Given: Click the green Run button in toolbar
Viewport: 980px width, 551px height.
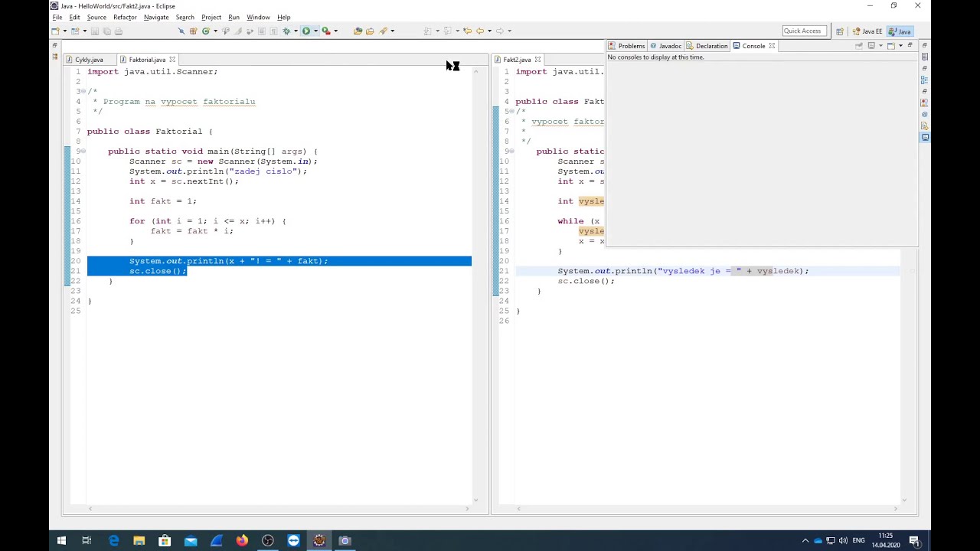Looking at the screenshot, I should tap(306, 31).
